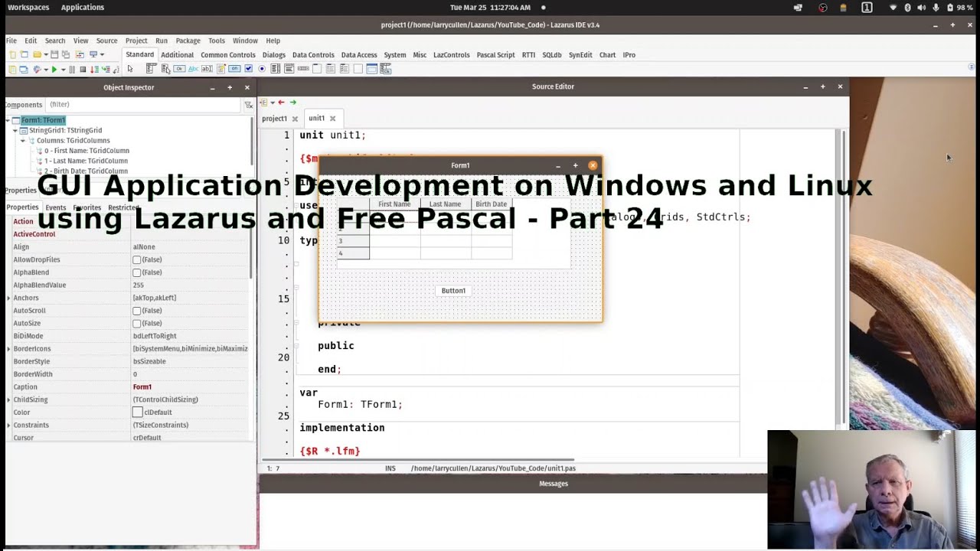The height and width of the screenshot is (551, 980).
Task: Select the pointer selection tool in palette
Action: click(x=130, y=69)
